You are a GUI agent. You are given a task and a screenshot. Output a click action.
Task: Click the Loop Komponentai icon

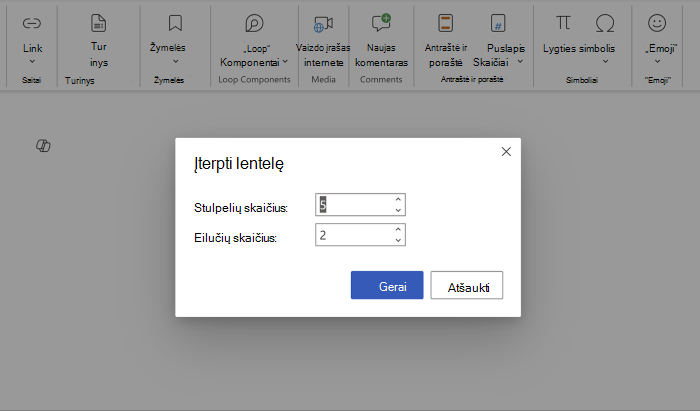point(254,23)
